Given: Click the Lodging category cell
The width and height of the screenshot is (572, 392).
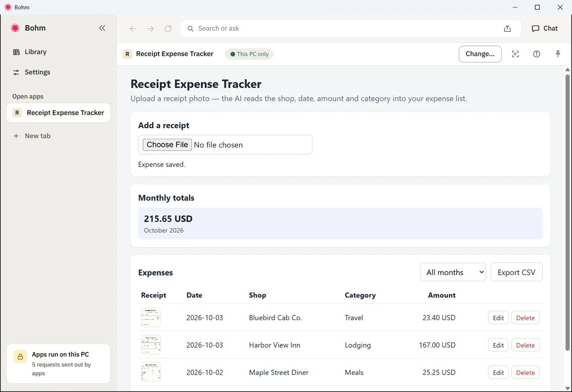Looking at the screenshot, I should pos(358,345).
